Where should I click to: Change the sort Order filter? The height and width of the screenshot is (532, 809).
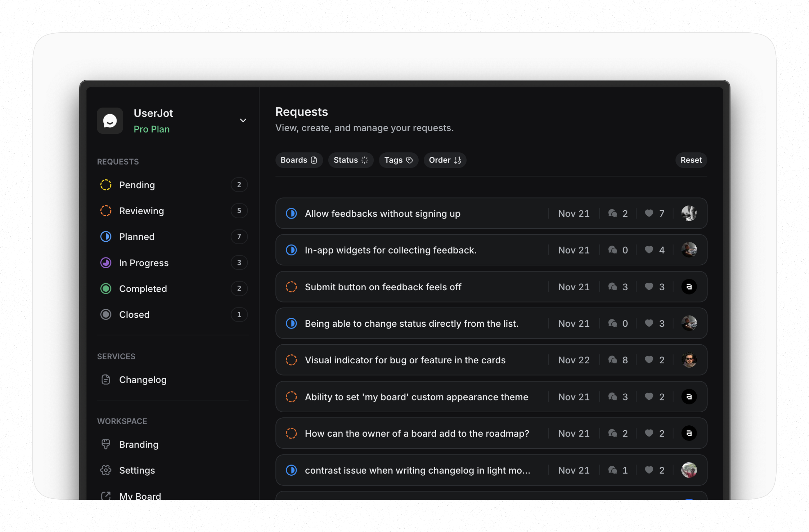[x=445, y=160]
